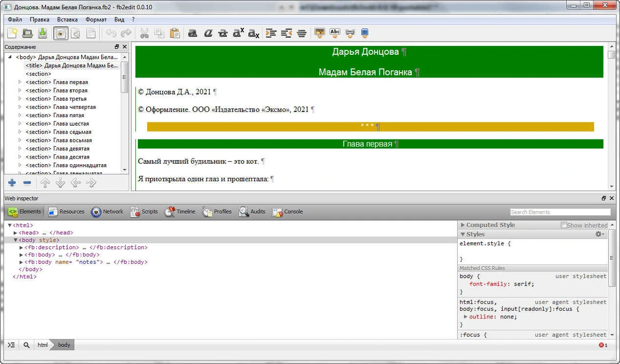Close the Web inspector panel

click(x=612, y=198)
